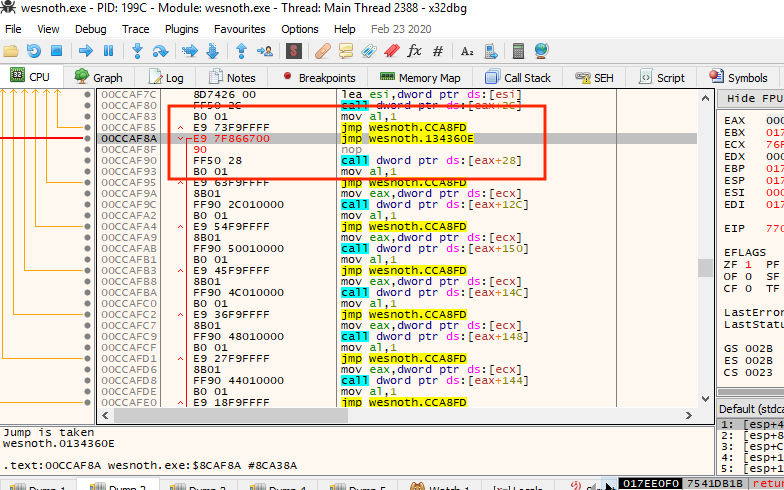
Task: Toggle breakpoint dot at address 00CCAFB1
Action: (x=88, y=260)
